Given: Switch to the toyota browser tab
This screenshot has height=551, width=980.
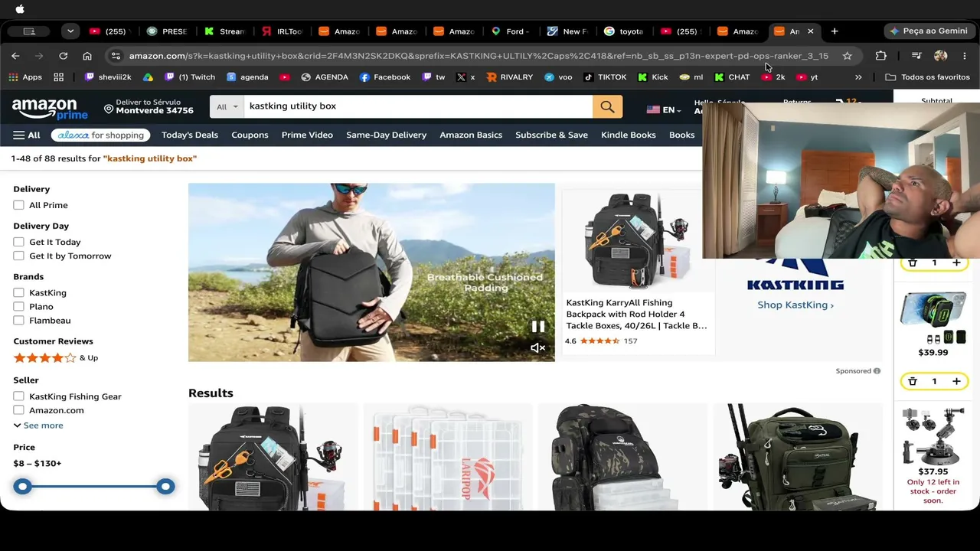Looking at the screenshot, I should pos(624,31).
